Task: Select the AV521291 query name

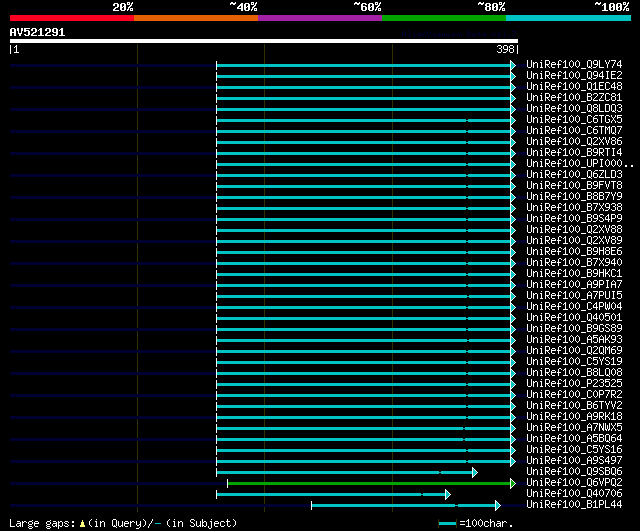Action: click(x=37, y=32)
